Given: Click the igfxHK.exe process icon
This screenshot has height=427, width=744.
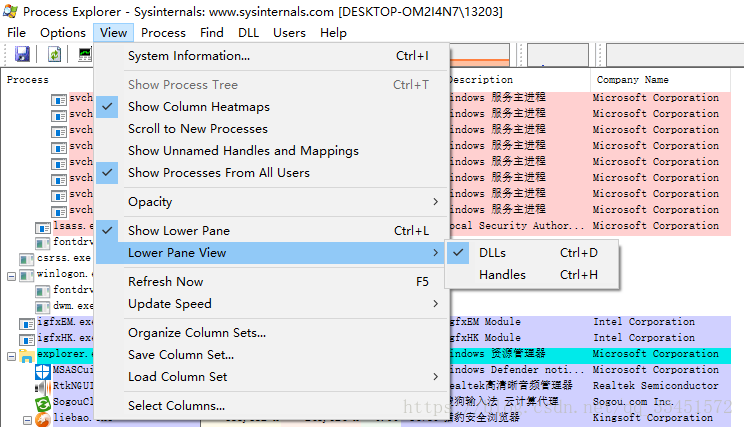Looking at the screenshot, I should tap(27, 340).
